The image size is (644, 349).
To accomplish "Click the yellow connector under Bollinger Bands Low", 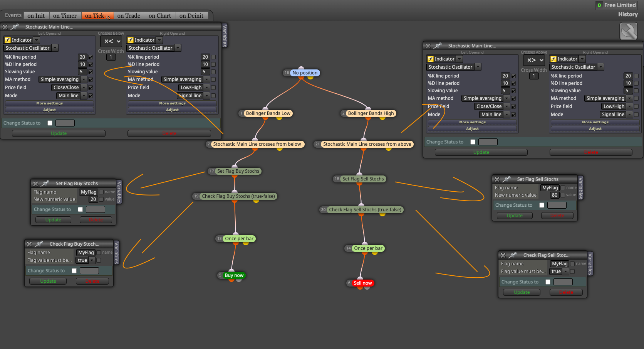I will [x=279, y=118].
